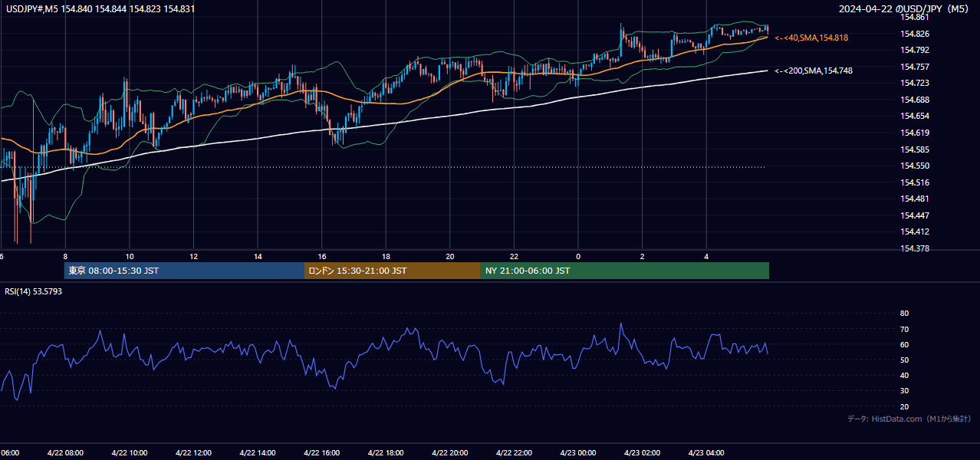Viewport: 980px width, 460px height.
Task: Click price scale value 154.654
Action: pos(915,116)
